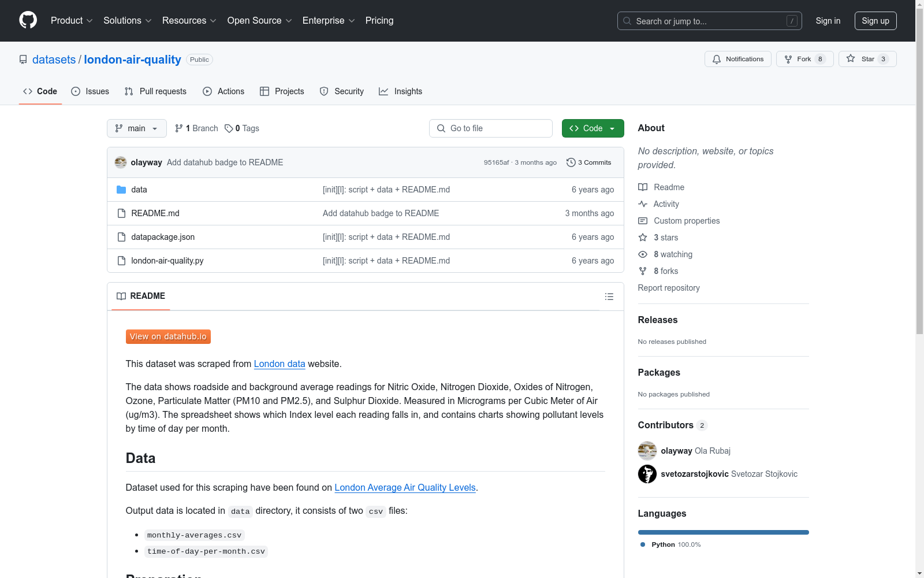The height and width of the screenshot is (578, 924).
Task: Open Python 100.0% language link
Action: pos(670,544)
